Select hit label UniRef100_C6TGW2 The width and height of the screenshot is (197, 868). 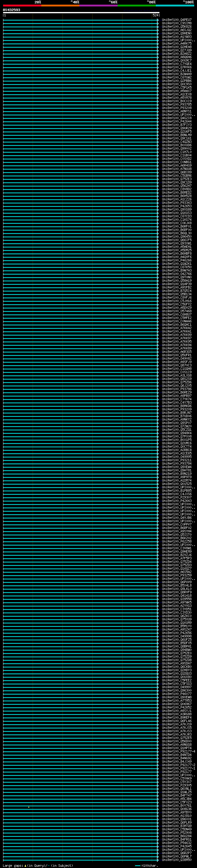(x=176, y=77)
